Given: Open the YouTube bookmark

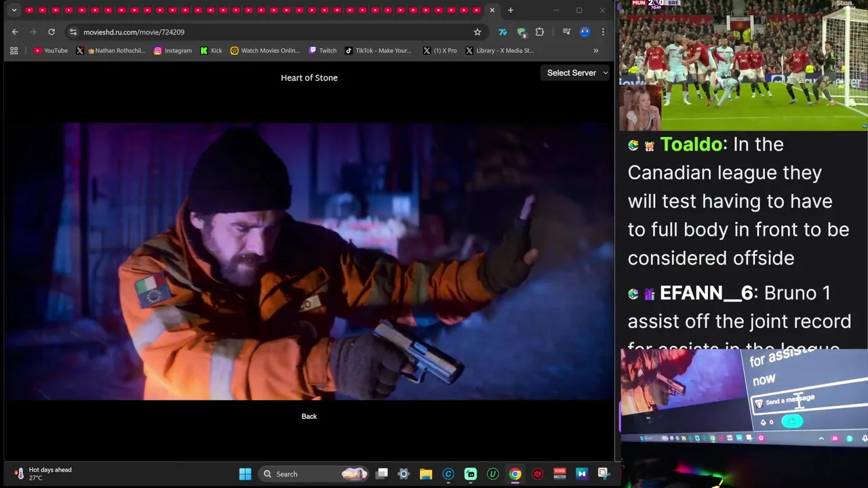Looking at the screenshot, I should tap(51, 50).
